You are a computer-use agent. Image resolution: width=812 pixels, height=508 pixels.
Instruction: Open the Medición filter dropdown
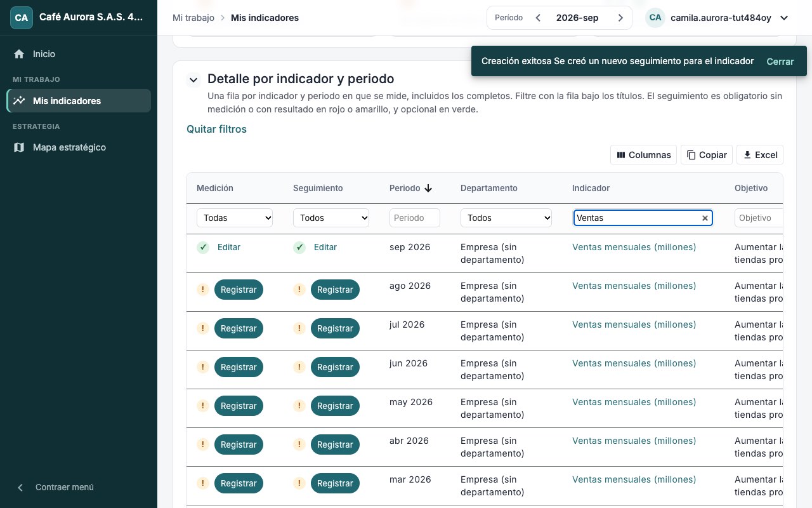click(235, 218)
